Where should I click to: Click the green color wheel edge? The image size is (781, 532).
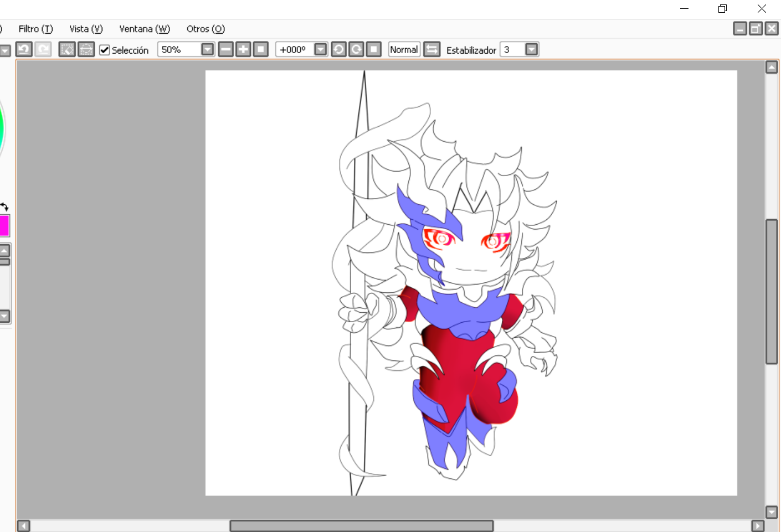2,128
